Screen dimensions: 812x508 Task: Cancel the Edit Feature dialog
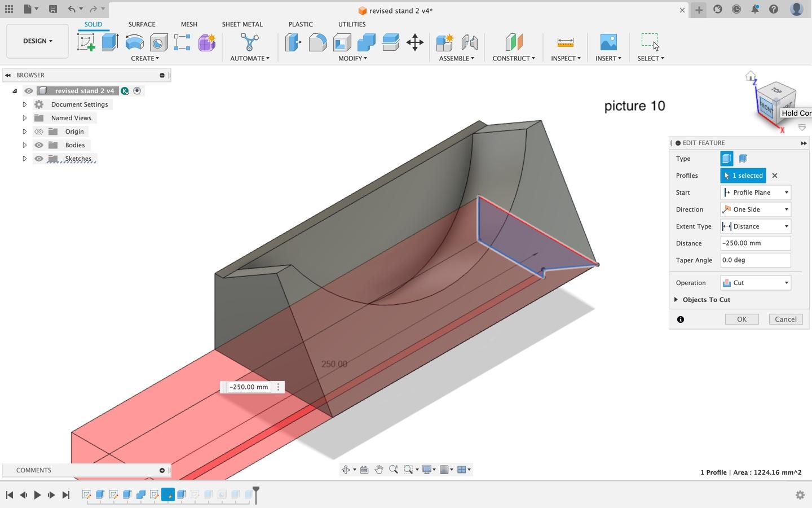pyautogui.click(x=785, y=319)
